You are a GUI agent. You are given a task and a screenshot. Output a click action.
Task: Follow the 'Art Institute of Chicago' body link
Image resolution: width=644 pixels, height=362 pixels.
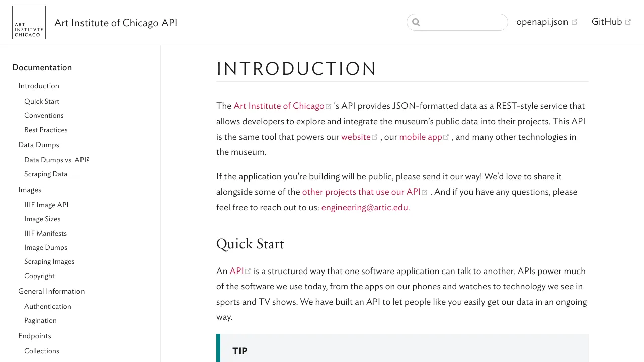click(279, 106)
